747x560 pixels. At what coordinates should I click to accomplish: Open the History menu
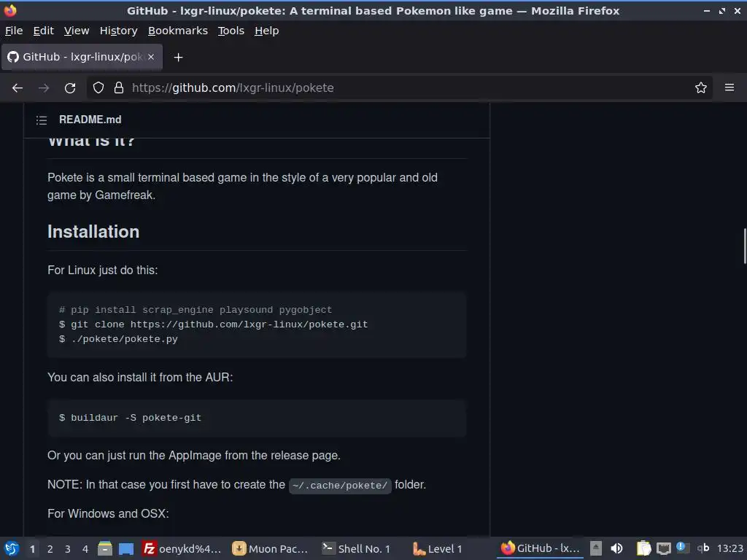point(119,31)
